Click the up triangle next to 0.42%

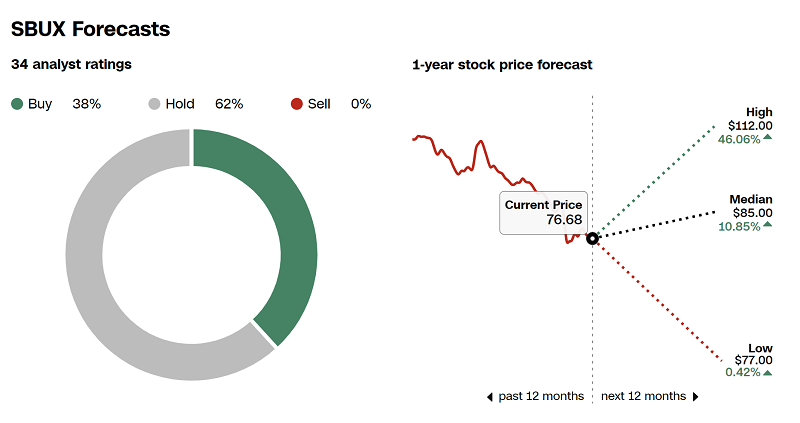[768, 373]
